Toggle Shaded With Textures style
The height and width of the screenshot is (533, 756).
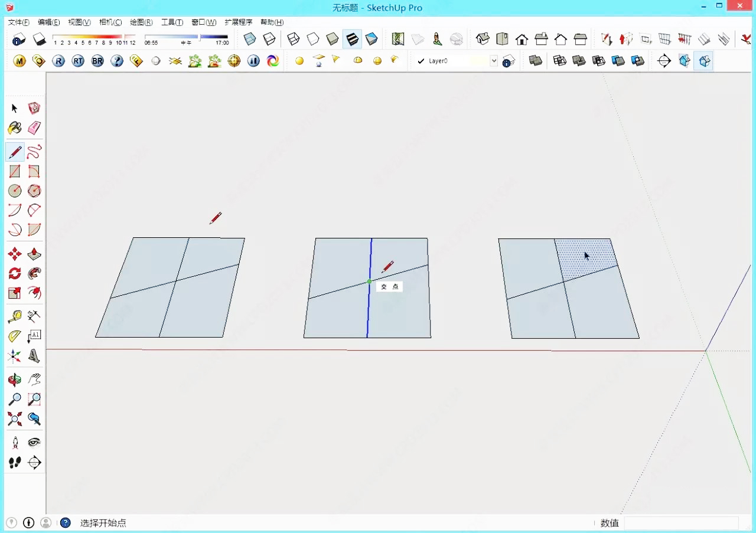click(x=352, y=39)
